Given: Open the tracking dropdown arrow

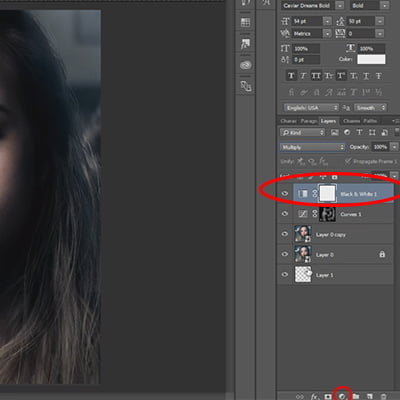Looking at the screenshot, I should [x=380, y=33].
